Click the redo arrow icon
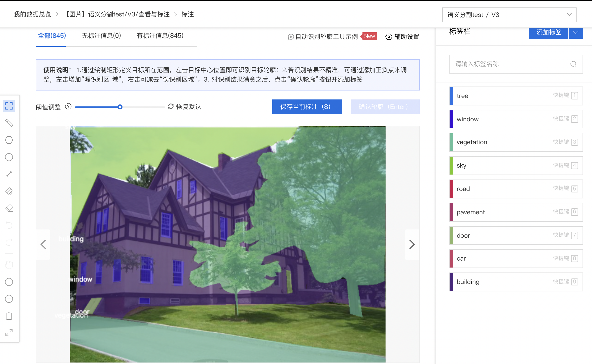This screenshot has height=364, width=592. click(x=9, y=242)
